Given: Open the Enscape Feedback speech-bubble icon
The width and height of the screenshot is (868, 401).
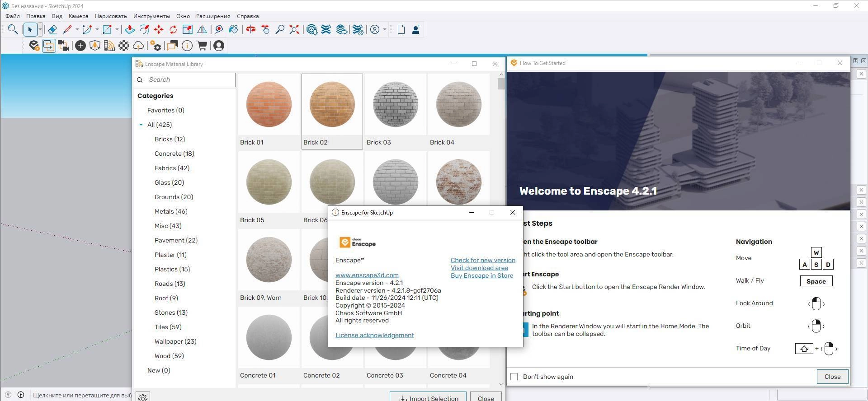Looking at the screenshot, I should (172, 46).
